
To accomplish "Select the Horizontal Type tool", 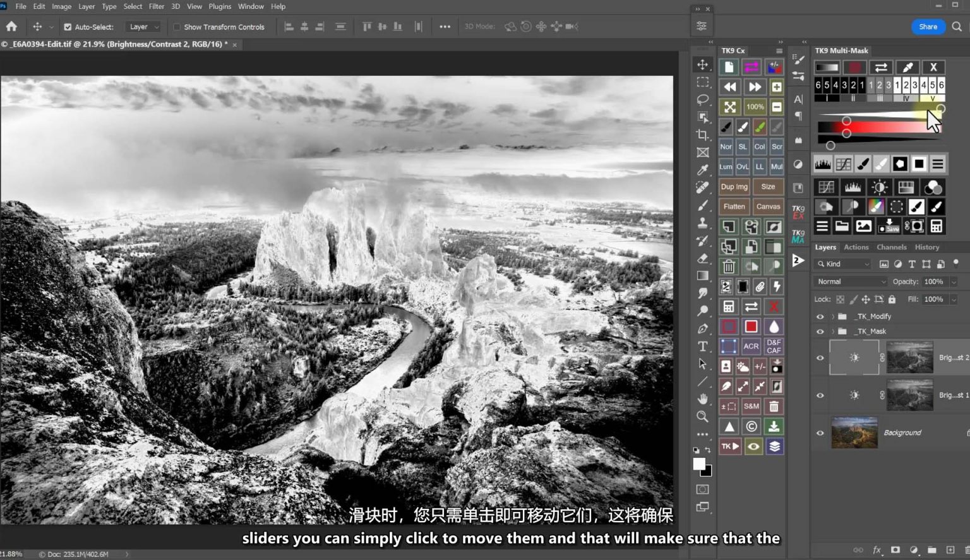I will click(x=702, y=346).
